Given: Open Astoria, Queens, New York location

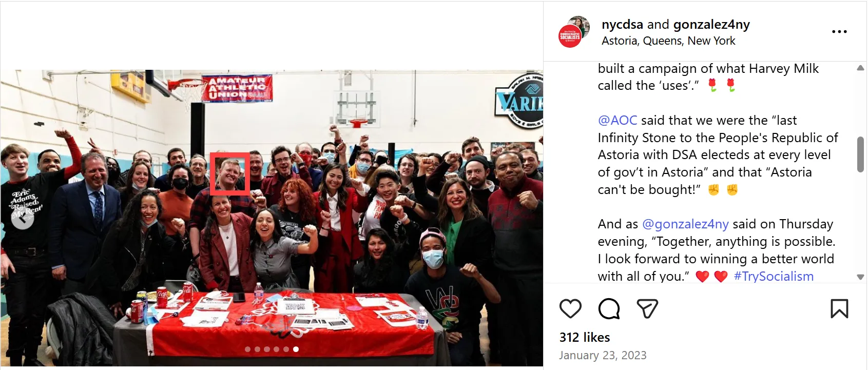Looking at the screenshot, I should (x=668, y=41).
